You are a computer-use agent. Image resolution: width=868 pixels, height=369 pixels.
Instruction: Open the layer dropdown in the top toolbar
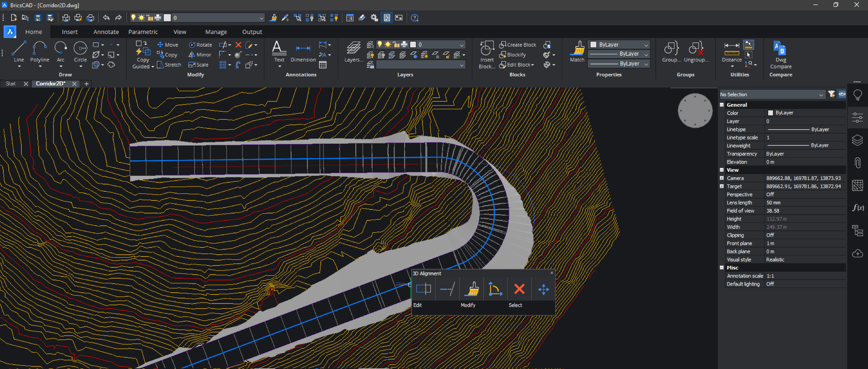tap(197, 18)
